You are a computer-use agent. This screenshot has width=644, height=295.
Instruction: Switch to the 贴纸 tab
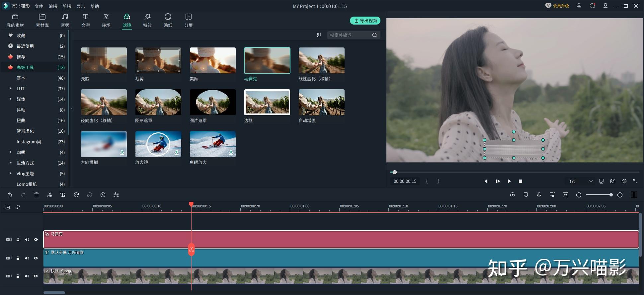168,21
